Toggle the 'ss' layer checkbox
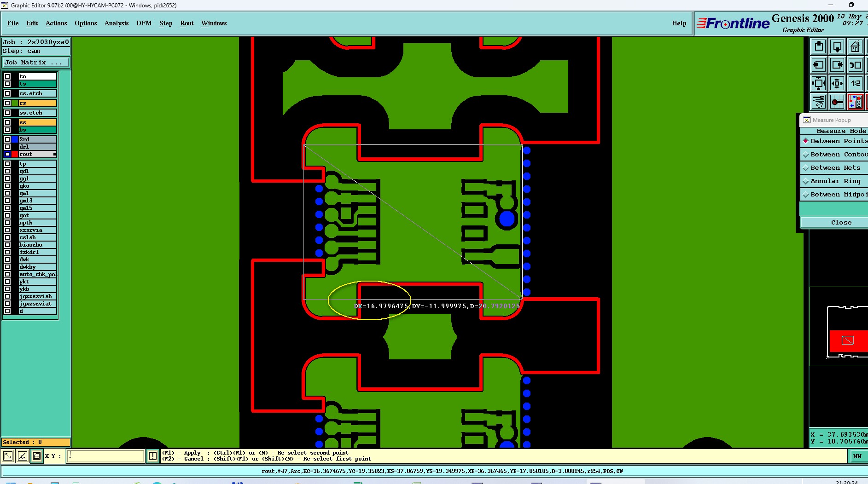This screenshot has height=484, width=868. pyautogui.click(x=7, y=122)
